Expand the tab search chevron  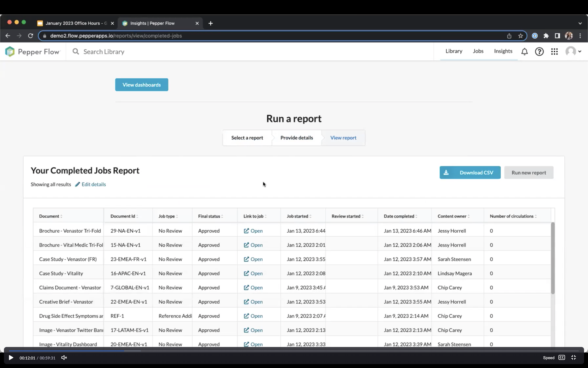click(x=580, y=23)
